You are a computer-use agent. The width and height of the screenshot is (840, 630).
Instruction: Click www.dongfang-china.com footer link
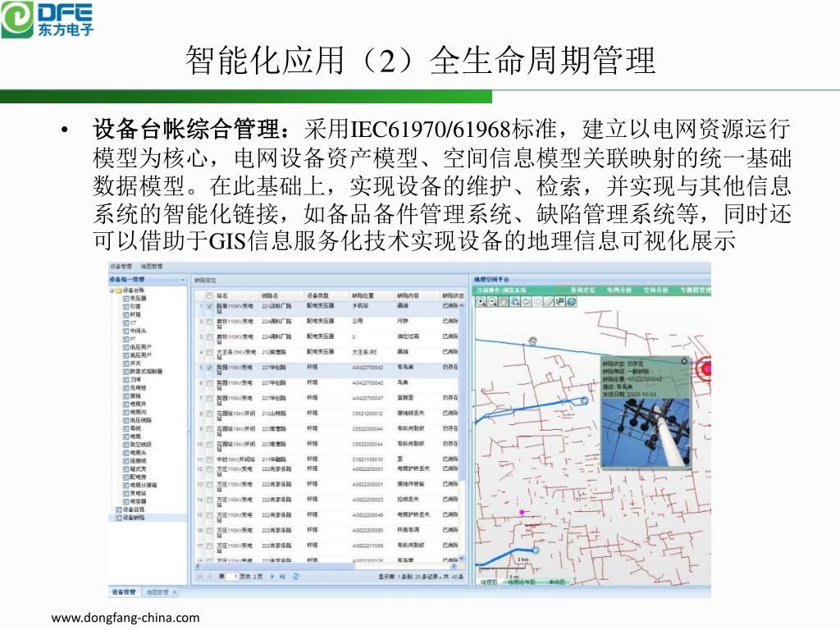[x=126, y=618]
